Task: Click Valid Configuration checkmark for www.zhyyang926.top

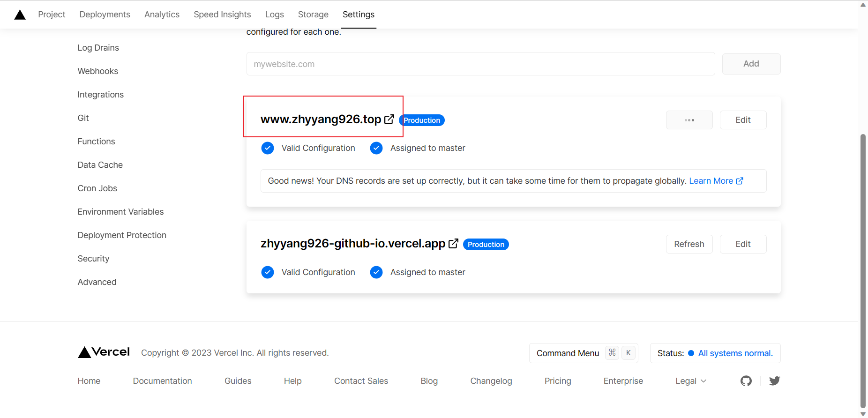Action: click(x=268, y=148)
